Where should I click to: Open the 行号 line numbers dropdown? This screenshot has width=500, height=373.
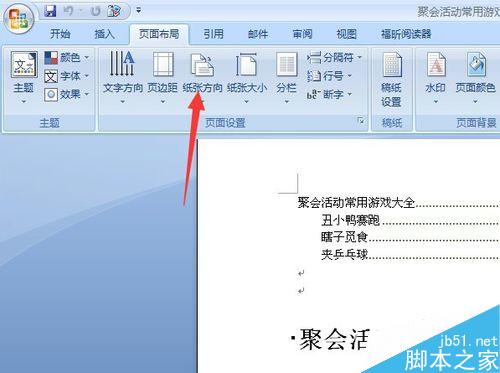click(329, 76)
